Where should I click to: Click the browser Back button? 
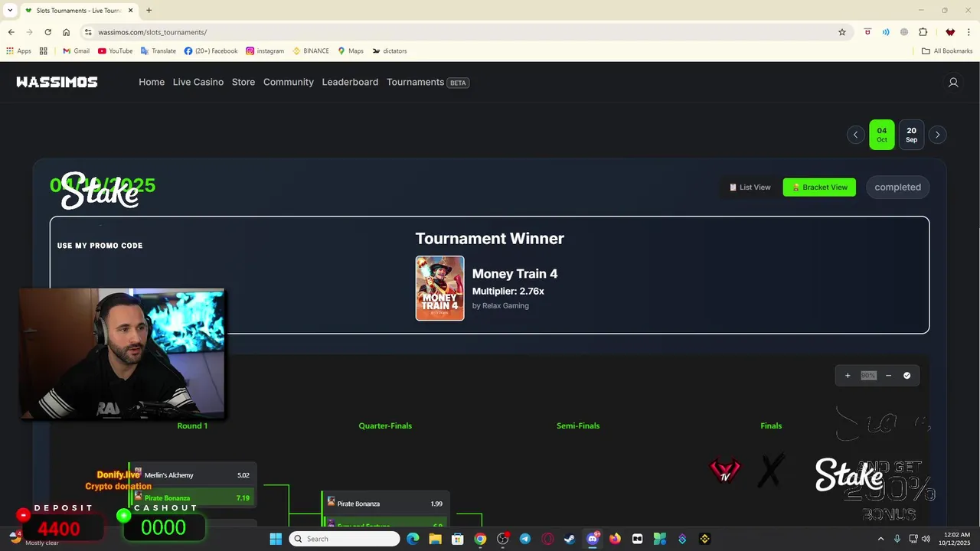pos(11,32)
